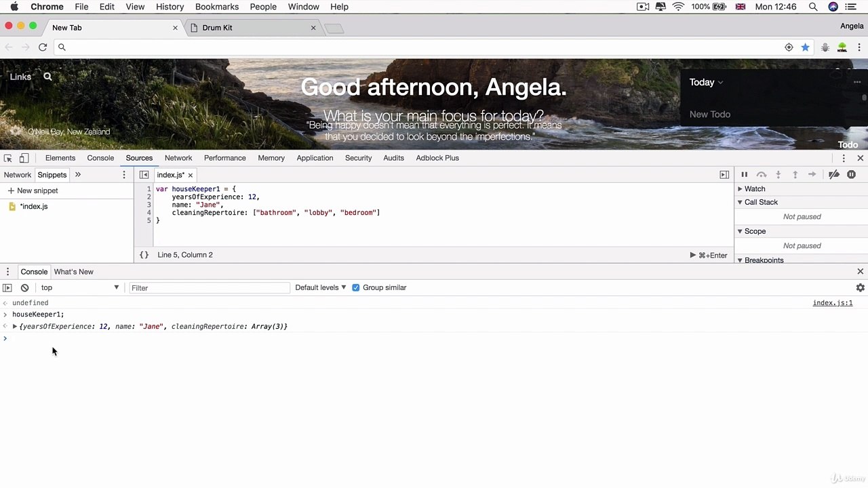This screenshot has width=868, height=488.
Task: Open a new Chrome tab
Action: pos(334,28)
